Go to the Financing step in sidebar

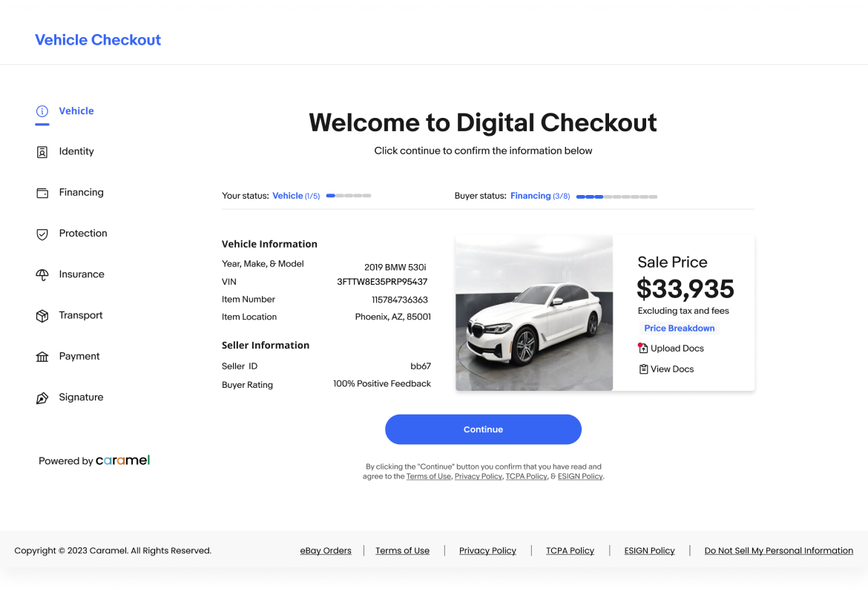click(81, 192)
